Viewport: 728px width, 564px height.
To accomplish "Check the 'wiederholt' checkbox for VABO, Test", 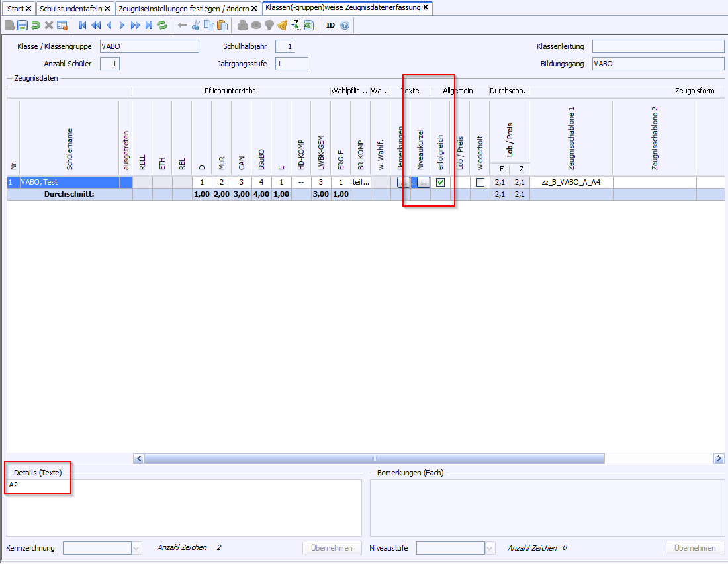I will pyautogui.click(x=480, y=183).
